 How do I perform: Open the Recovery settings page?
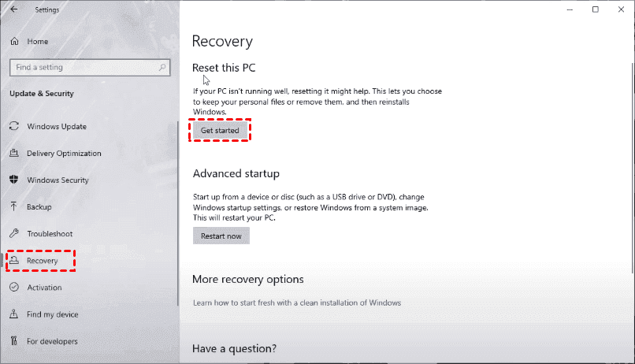click(x=42, y=261)
